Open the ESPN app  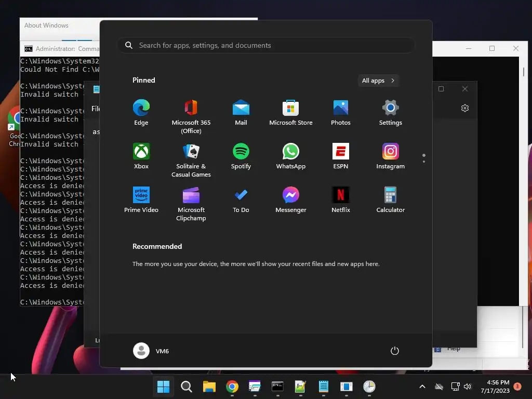click(341, 156)
